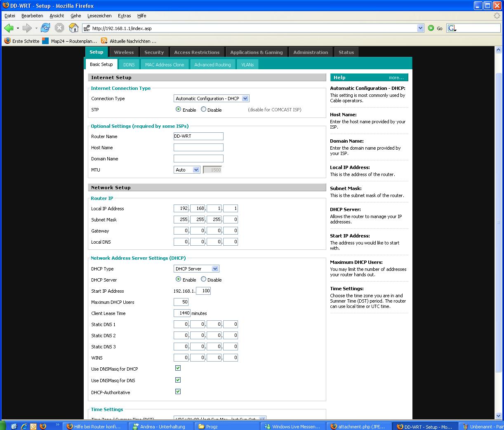Image resolution: width=504 pixels, height=430 pixels.
Task: Select DHCP Server Enable radio
Action: (x=178, y=279)
